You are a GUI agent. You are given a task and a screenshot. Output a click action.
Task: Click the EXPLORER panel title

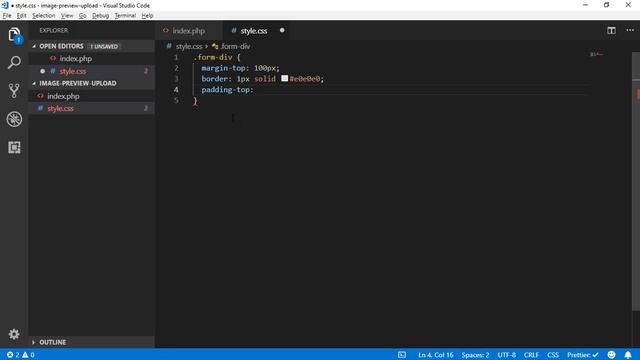pyautogui.click(x=53, y=31)
